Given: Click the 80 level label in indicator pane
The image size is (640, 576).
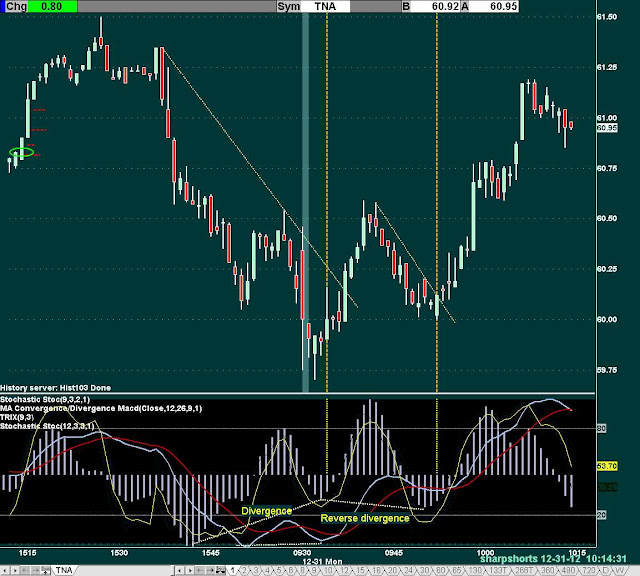Looking at the screenshot, I should coord(602,428).
